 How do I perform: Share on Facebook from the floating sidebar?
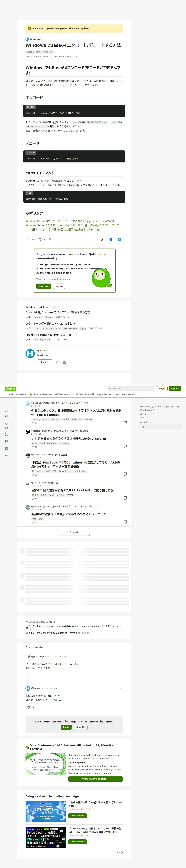point(6,441)
